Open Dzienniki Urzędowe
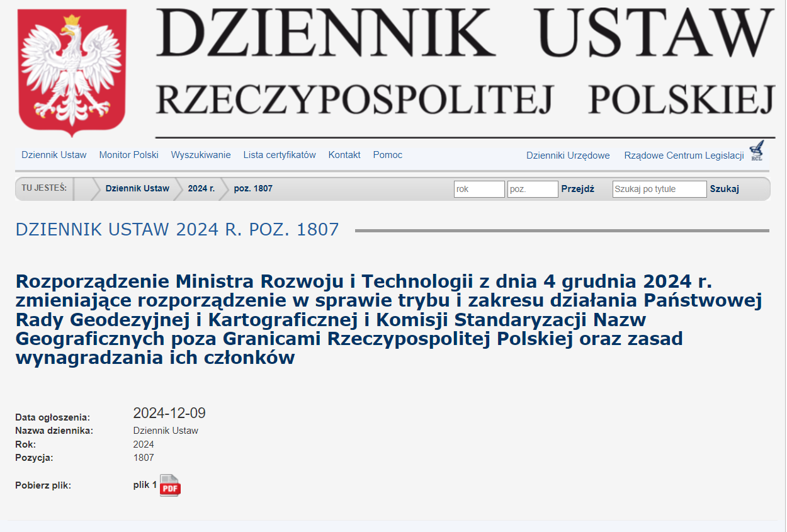Image resolution: width=787 pixels, height=532 pixels. pyautogui.click(x=568, y=156)
